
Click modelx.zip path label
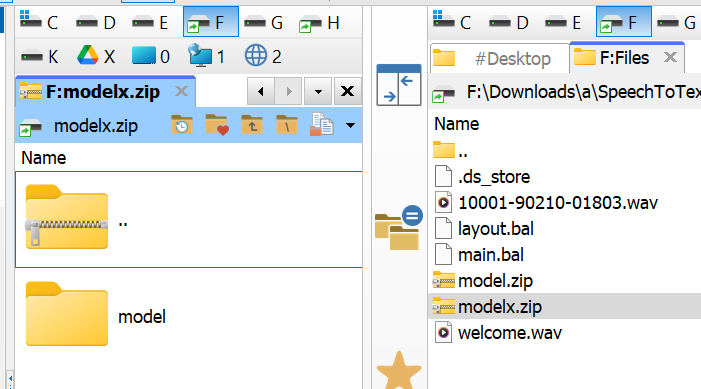click(96, 126)
